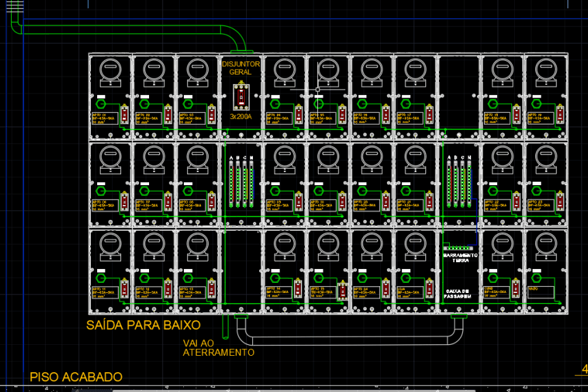Click the energy meter in the bottom-right compartment
Viewport: 588px width, 392px height.
click(546, 246)
